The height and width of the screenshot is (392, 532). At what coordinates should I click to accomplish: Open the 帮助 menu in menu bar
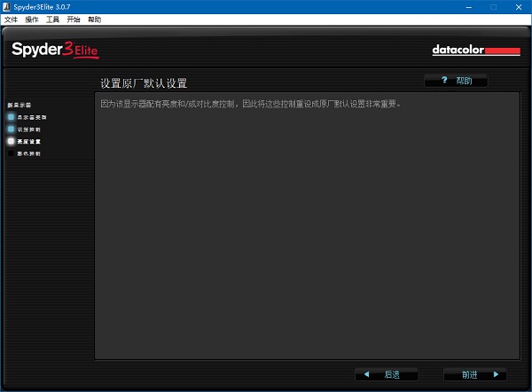point(94,20)
